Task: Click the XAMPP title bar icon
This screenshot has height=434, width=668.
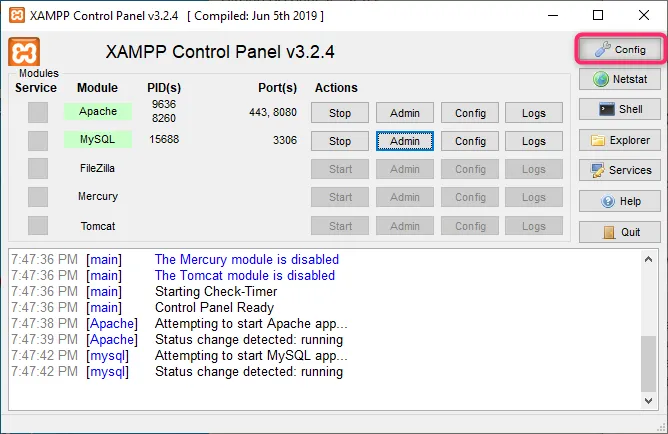Action: (17, 15)
